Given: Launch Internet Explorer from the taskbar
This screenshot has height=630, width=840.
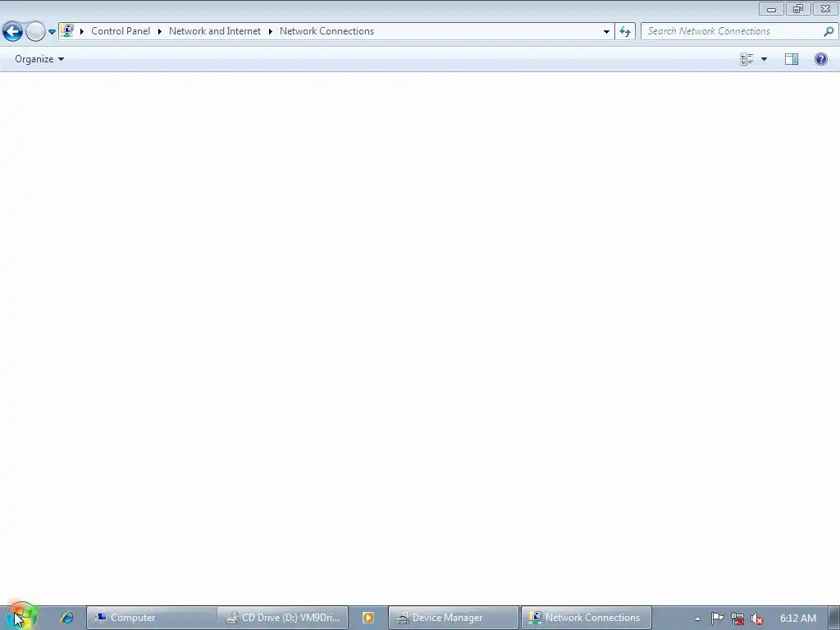Looking at the screenshot, I should point(67,617).
